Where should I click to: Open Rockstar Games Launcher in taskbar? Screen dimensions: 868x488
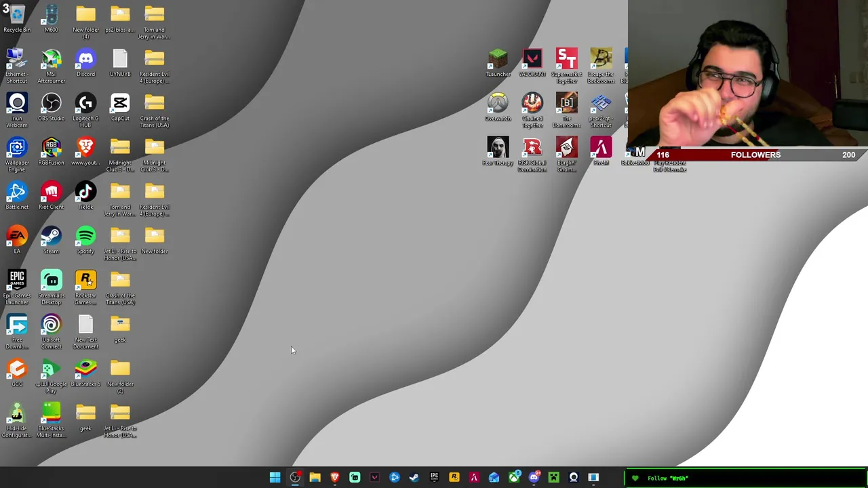click(454, 478)
